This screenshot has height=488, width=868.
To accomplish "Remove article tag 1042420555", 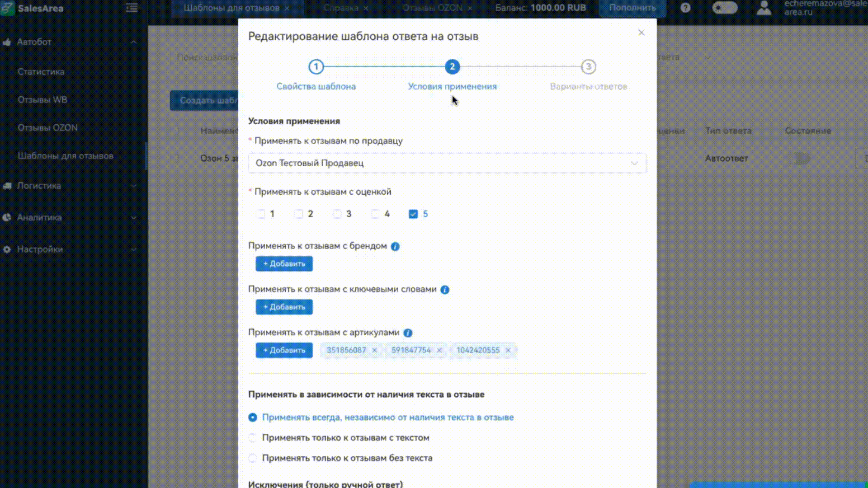I will click(x=508, y=350).
